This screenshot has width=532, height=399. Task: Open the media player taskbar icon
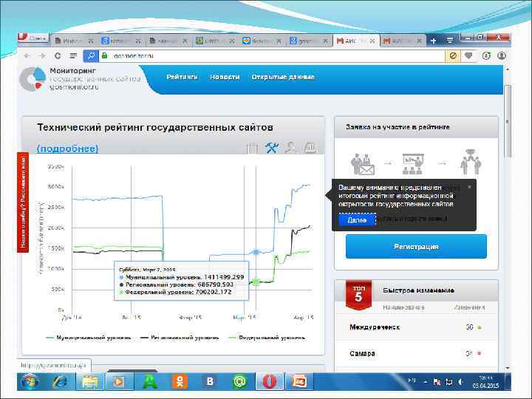point(119,382)
